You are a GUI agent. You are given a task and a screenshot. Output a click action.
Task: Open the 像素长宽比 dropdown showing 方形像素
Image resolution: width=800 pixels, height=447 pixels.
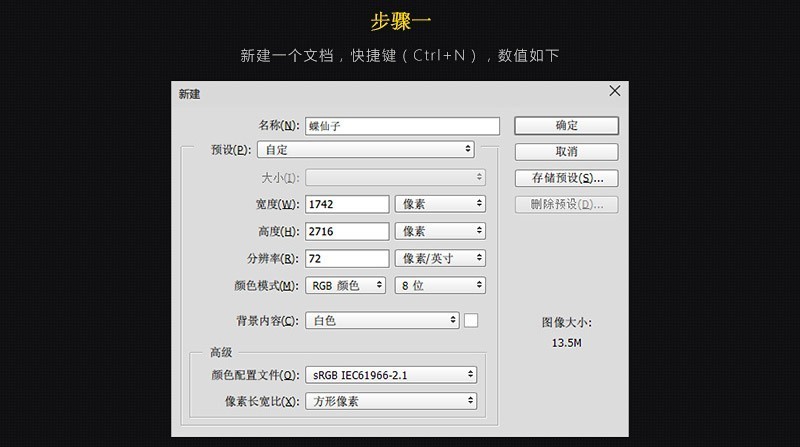pyautogui.click(x=391, y=401)
